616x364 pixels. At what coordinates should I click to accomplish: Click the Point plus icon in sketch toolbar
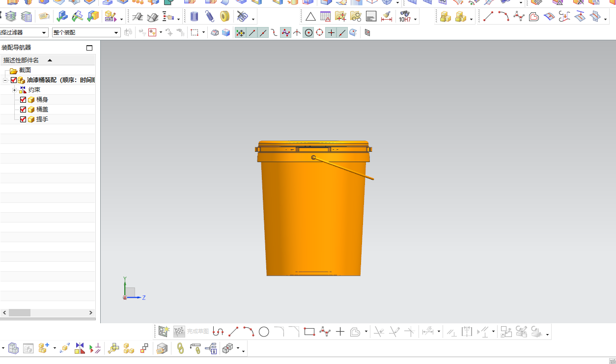(340, 332)
